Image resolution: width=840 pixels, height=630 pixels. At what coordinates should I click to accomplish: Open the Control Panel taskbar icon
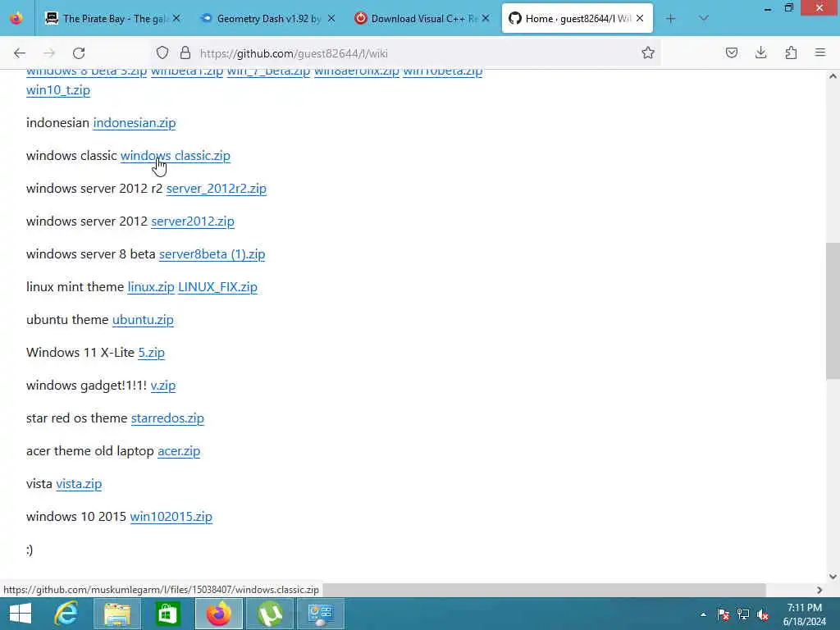pos(321,614)
